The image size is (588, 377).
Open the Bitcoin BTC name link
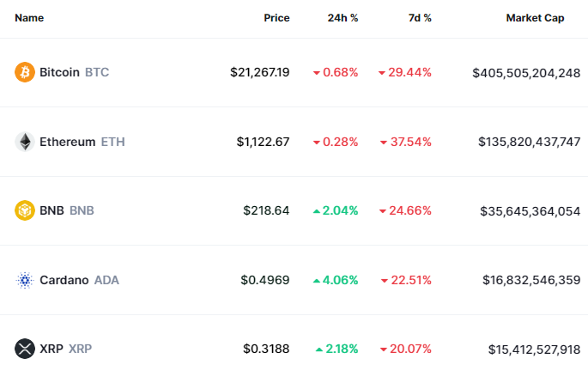pos(74,72)
